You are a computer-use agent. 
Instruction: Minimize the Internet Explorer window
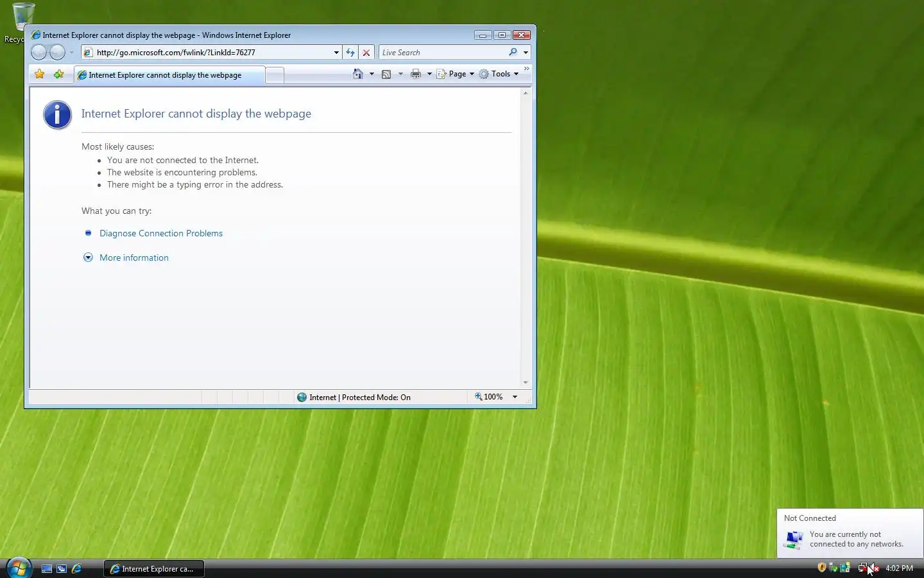pos(483,35)
